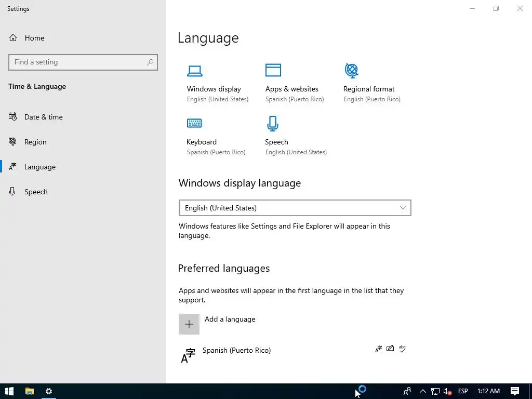Viewport: 532px width, 399px height.
Task: Go to Date & time settings
Action: point(44,117)
